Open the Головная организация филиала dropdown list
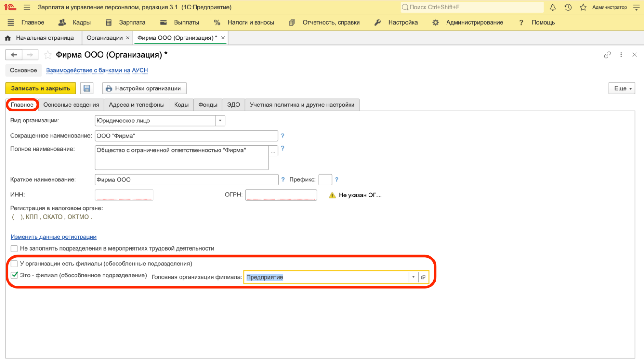This screenshot has height=364, width=644. (413, 277)
